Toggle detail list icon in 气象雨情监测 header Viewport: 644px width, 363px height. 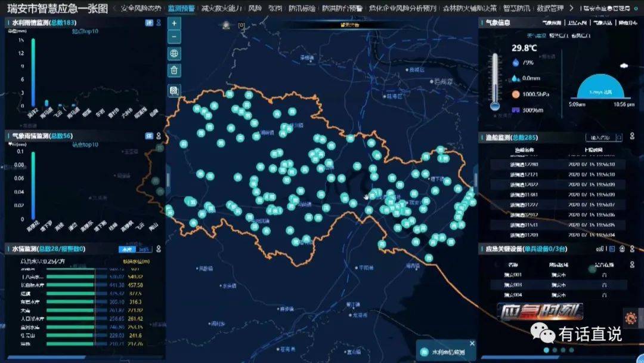tap(149, 136)
